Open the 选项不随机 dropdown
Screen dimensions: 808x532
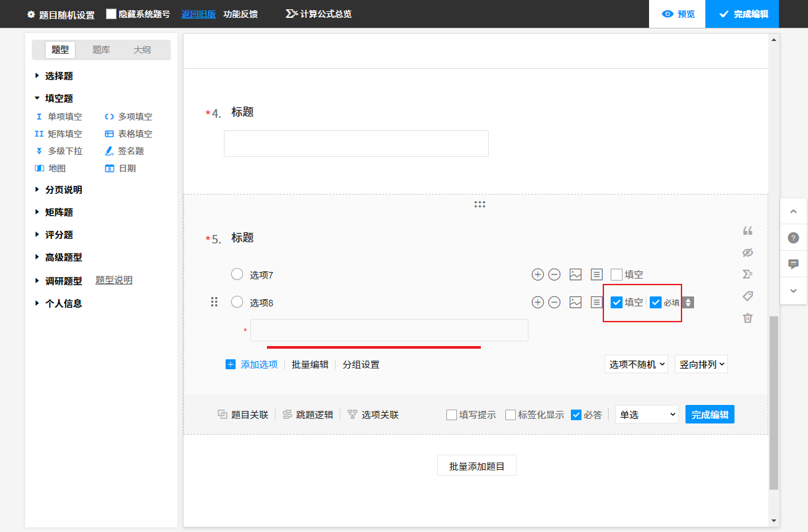pyautogui.click(x=636, y=364)
